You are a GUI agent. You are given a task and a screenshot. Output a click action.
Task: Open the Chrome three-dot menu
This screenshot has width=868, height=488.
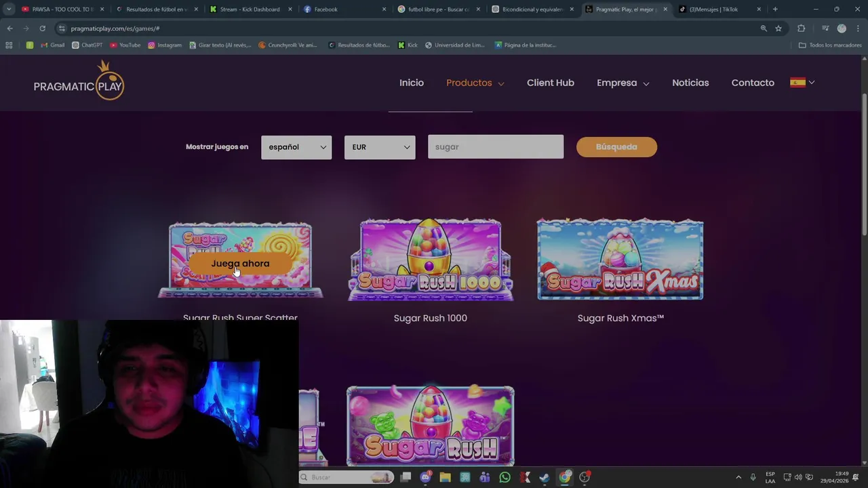tap(857, 28)
